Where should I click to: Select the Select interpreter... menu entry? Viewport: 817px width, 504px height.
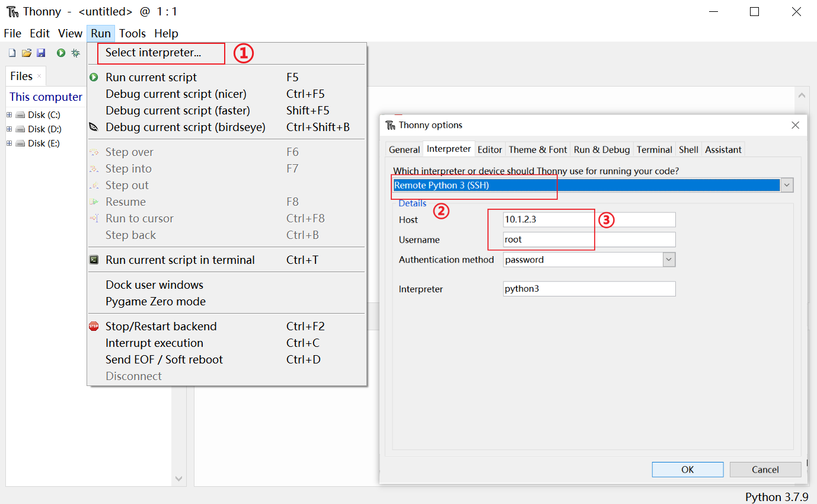pyautogui.click(x=153, y=53)
